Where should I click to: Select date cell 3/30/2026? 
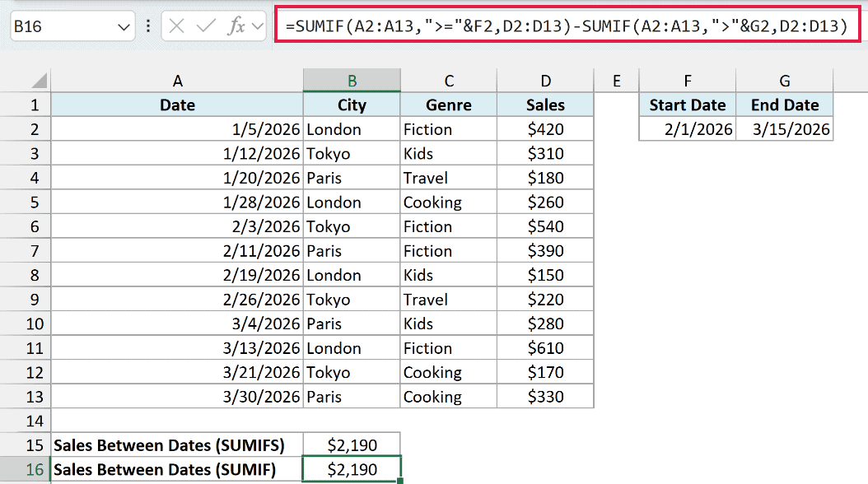point(177,397)
